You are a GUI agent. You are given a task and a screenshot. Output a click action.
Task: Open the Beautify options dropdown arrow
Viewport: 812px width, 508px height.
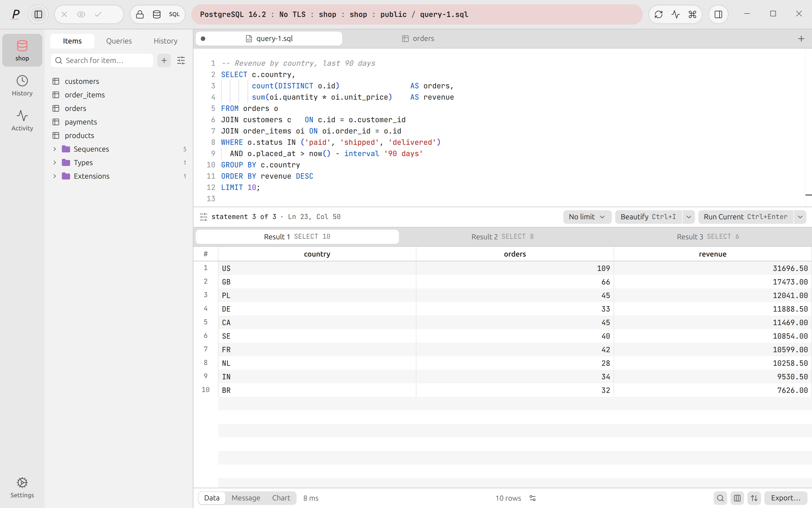[x=689, y=217]
